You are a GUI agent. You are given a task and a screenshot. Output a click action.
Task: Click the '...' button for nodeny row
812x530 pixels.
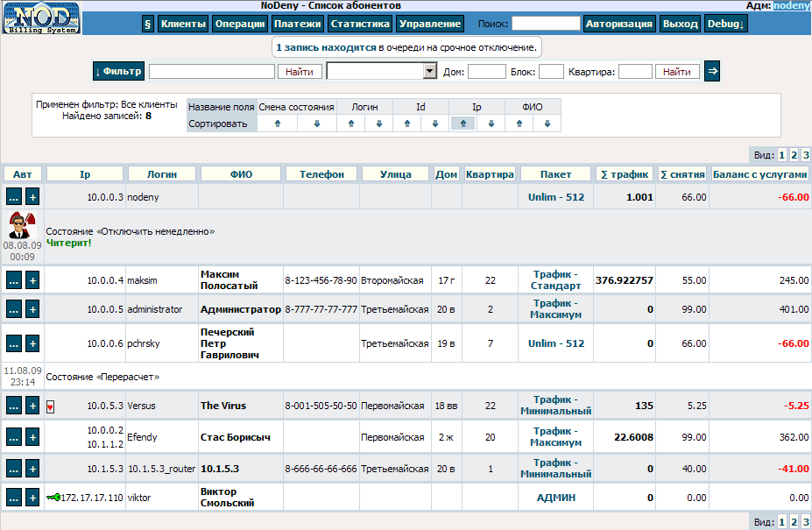[14, 197]
